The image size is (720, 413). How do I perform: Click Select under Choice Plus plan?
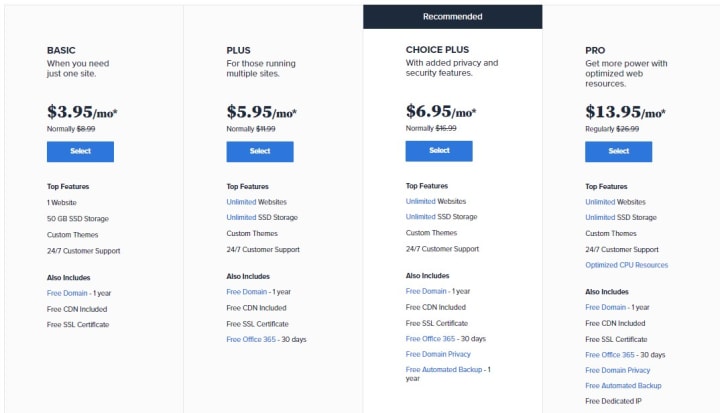tap(439, 151)
